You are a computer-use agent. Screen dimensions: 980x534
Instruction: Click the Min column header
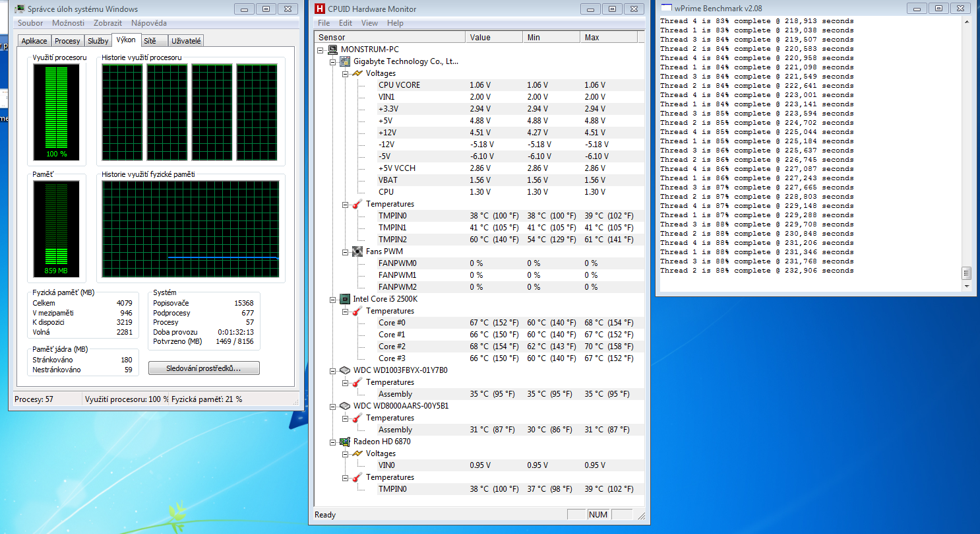pos(551,37)
